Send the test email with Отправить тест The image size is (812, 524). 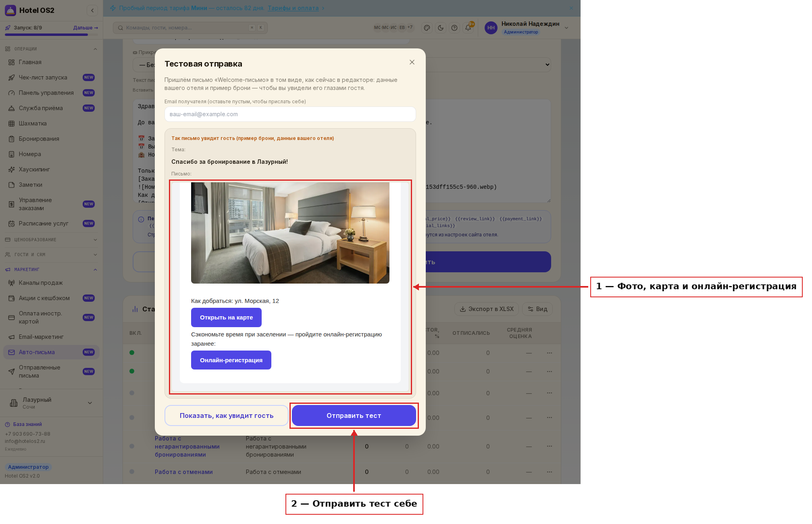point(354,415)
